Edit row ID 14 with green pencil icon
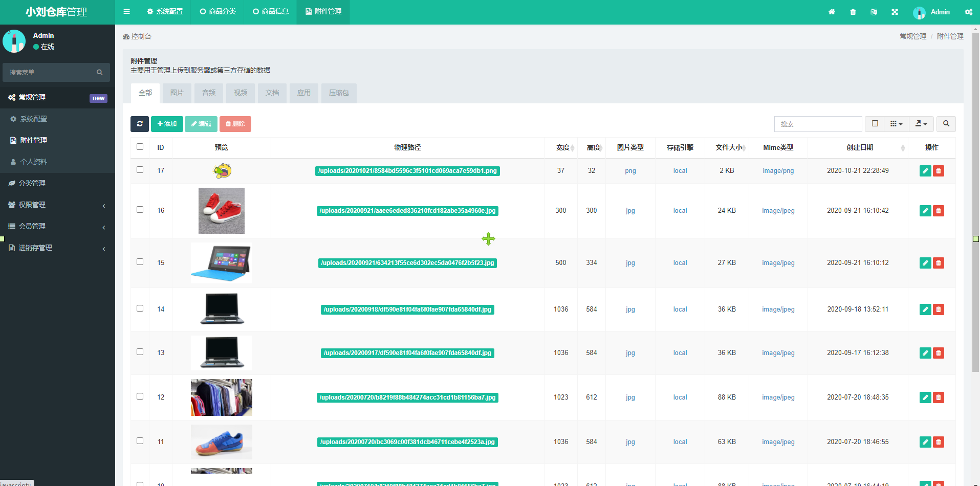This screenshot has height=486, width=980. [x=925, y=310]
